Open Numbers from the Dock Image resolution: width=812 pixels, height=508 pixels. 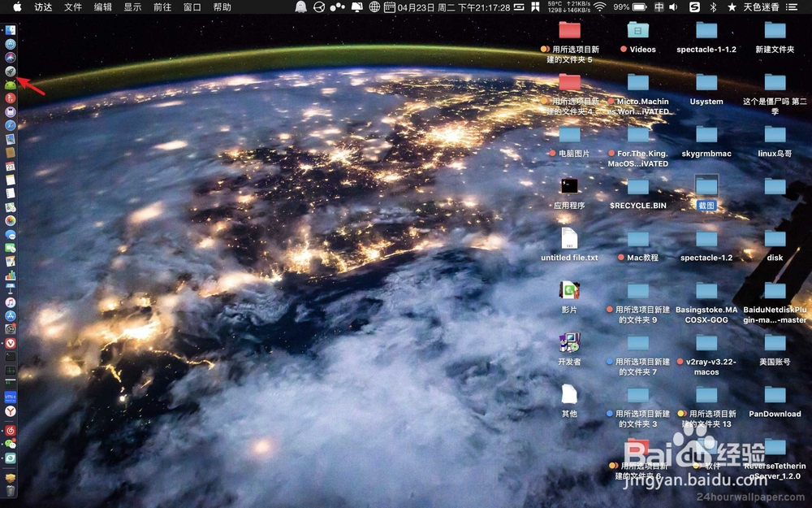click(9, 275)
